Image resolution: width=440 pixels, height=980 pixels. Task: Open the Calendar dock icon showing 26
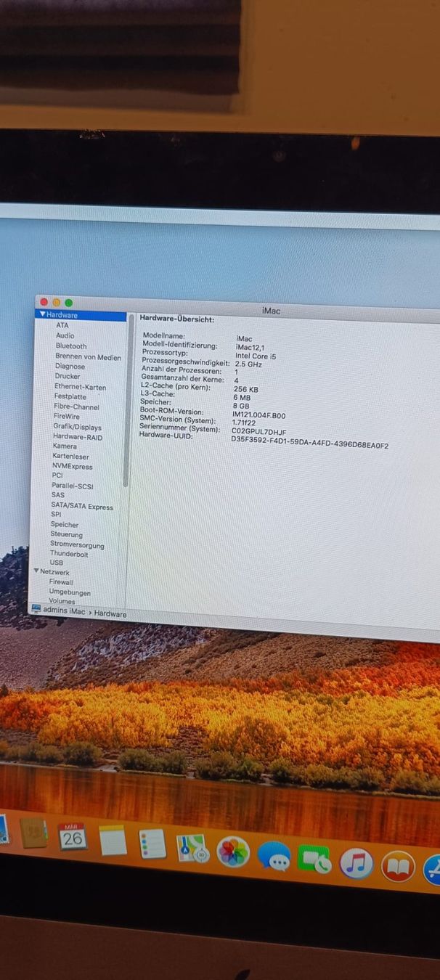[x=73, y=837]
